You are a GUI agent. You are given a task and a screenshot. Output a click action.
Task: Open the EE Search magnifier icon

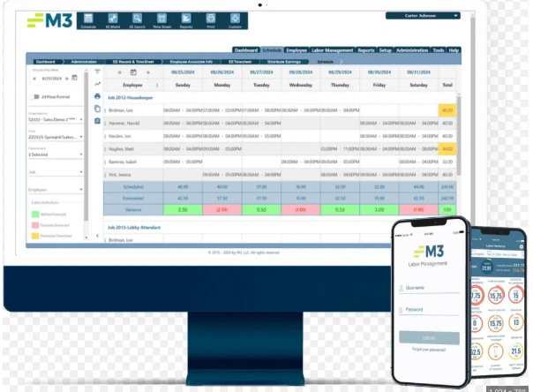tap(138, 20)
